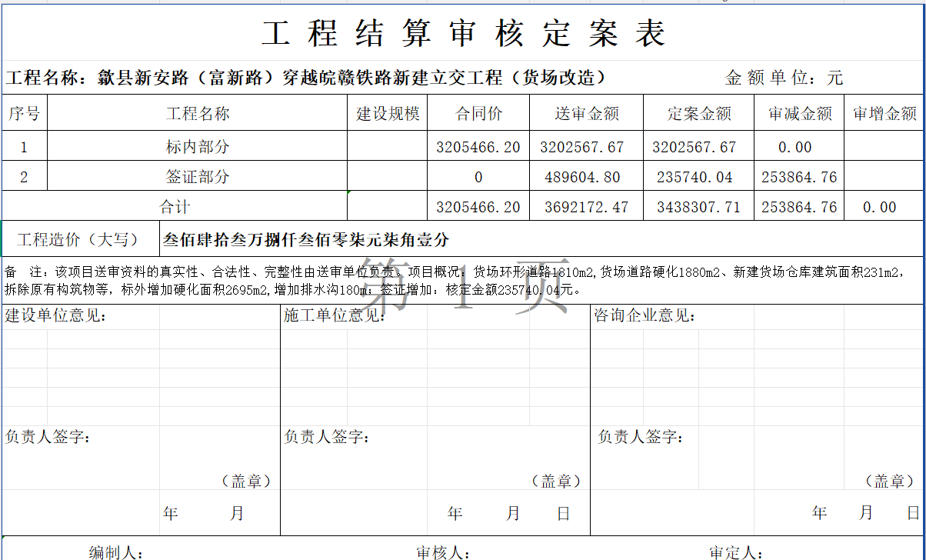This screenshot has height=560, width=926.
Task: Select the 审增金额 column header
Action: point(884,114)
